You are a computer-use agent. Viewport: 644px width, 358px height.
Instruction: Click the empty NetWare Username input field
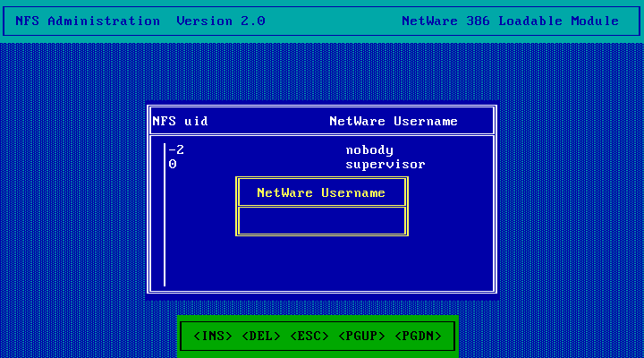pos(322,221)
